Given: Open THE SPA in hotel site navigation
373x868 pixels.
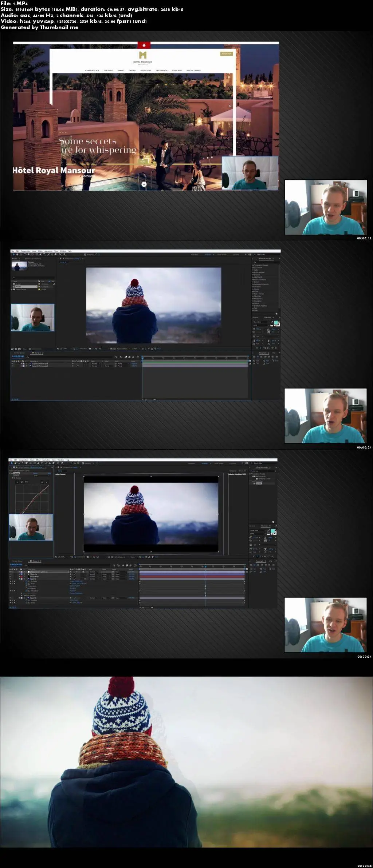Looking at the screenshot, I should point(132,70).
